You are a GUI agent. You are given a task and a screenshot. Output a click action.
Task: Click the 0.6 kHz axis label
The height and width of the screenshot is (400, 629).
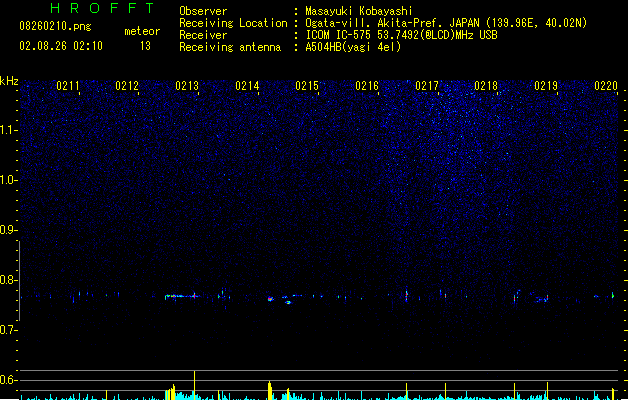tap(8, 380)
